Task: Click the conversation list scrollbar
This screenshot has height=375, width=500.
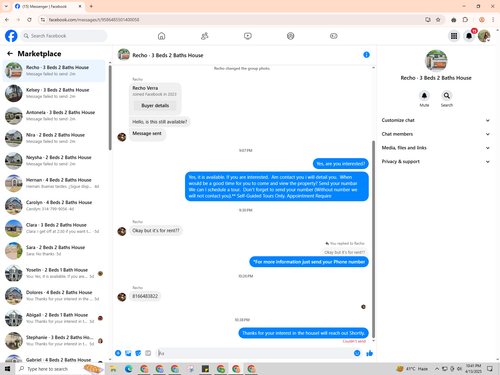Action: coord(110,107)
